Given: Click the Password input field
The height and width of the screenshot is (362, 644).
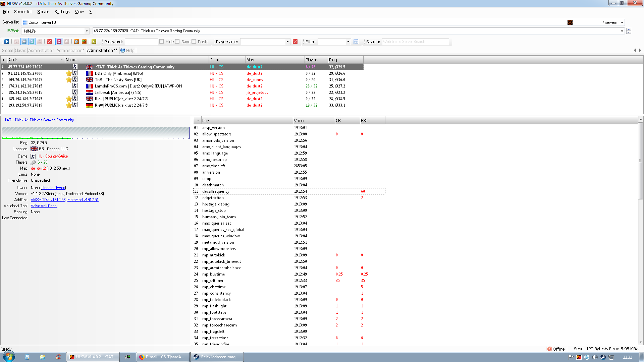Looking at the screenshot, I should [141, 42].
